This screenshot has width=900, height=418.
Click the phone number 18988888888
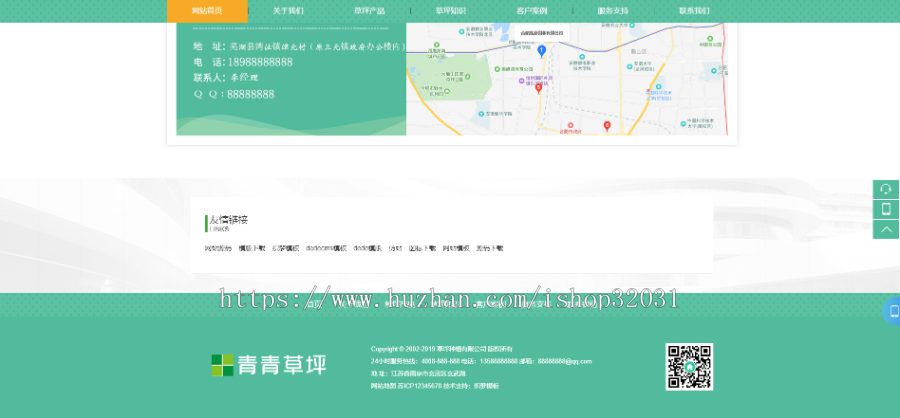(x=260, y=62)
